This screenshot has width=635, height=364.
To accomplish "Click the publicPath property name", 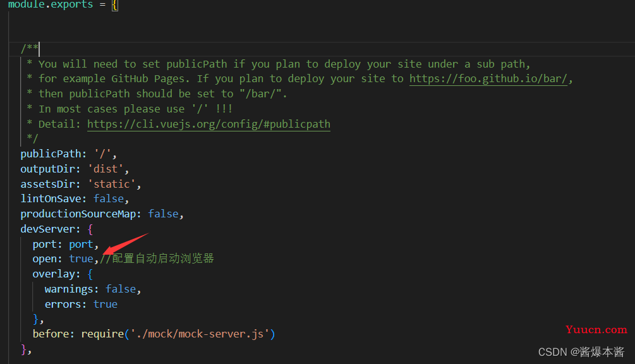I will tap(51, 154).
